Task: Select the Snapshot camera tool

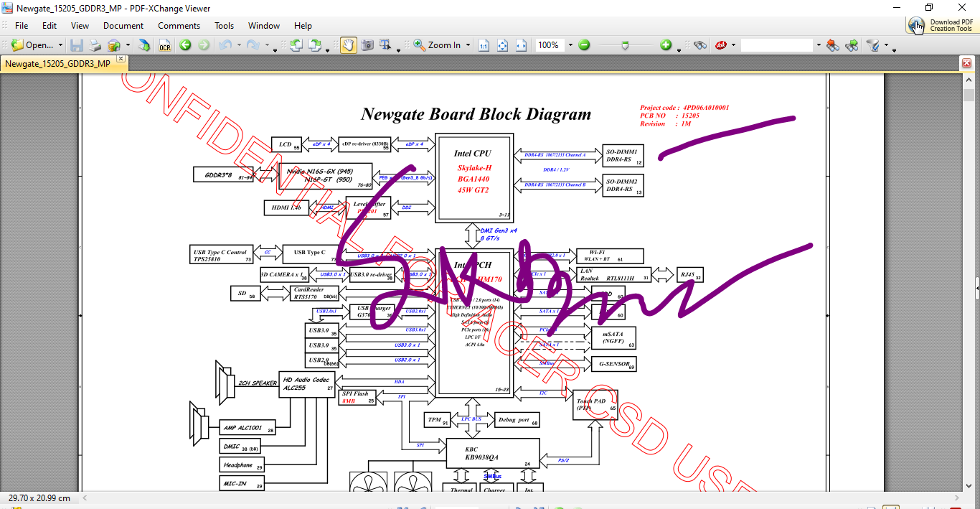Action: click(367, 45)
